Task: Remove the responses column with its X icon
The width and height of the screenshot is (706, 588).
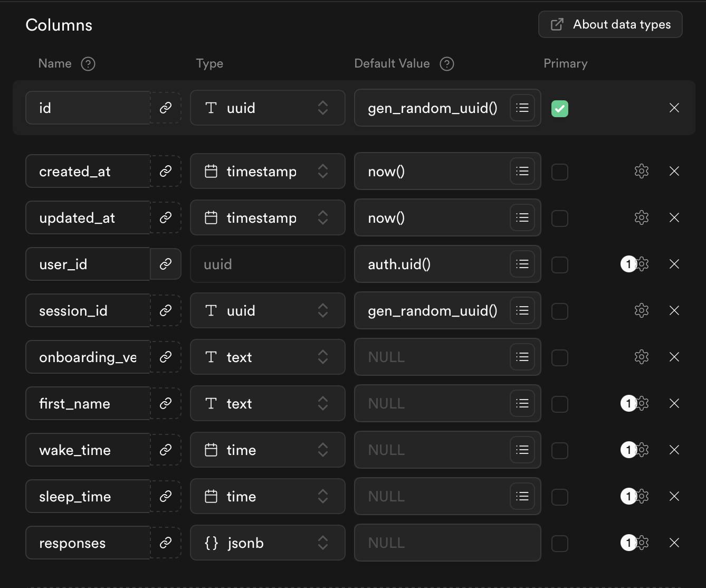Action: [x=674, y=543]
